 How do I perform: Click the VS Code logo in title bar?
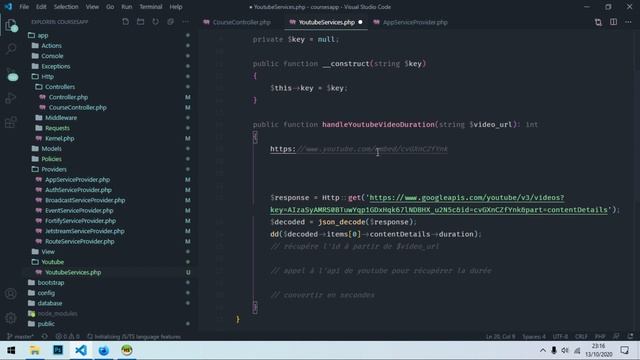tap(8, 7)
